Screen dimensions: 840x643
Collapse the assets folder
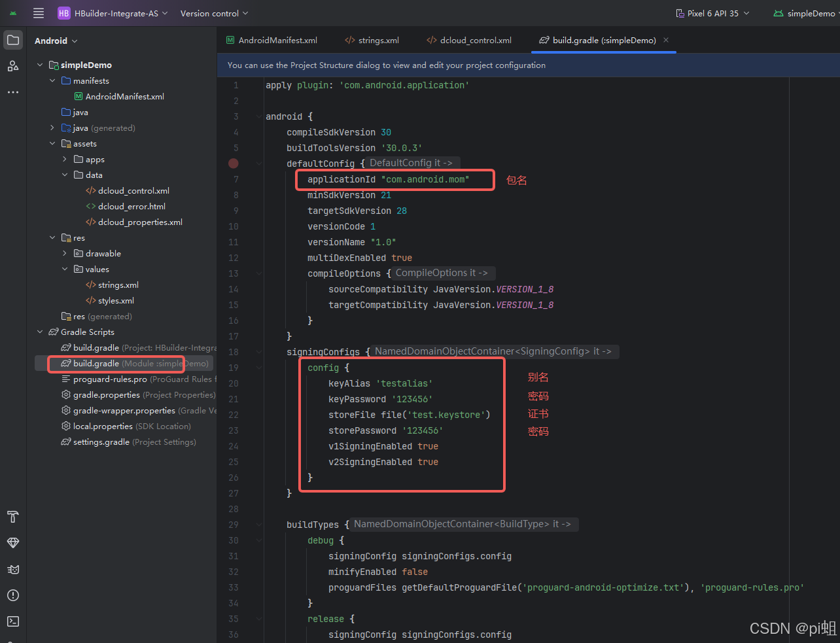click(52, 143)
